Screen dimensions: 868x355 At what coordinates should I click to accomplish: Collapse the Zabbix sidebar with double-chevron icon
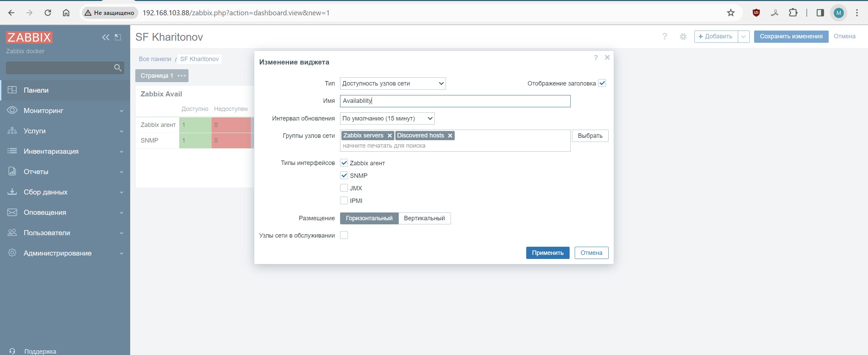(105, 37)
